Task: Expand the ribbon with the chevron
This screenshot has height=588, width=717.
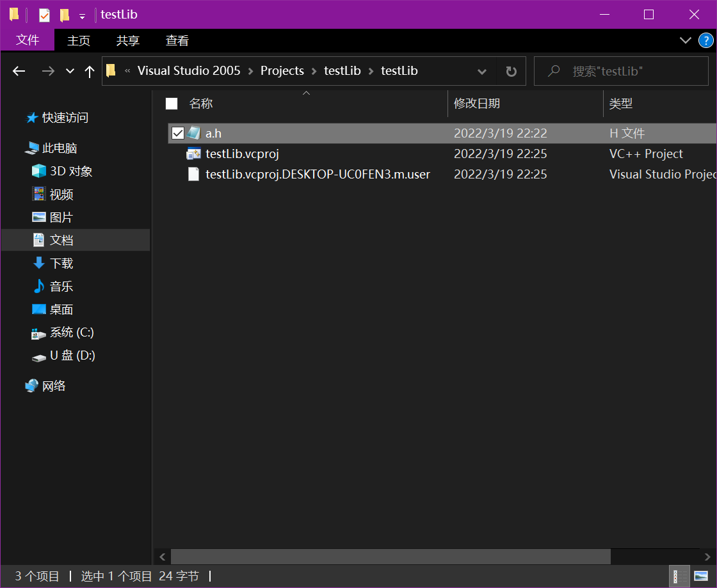Action: coord(685,41)
